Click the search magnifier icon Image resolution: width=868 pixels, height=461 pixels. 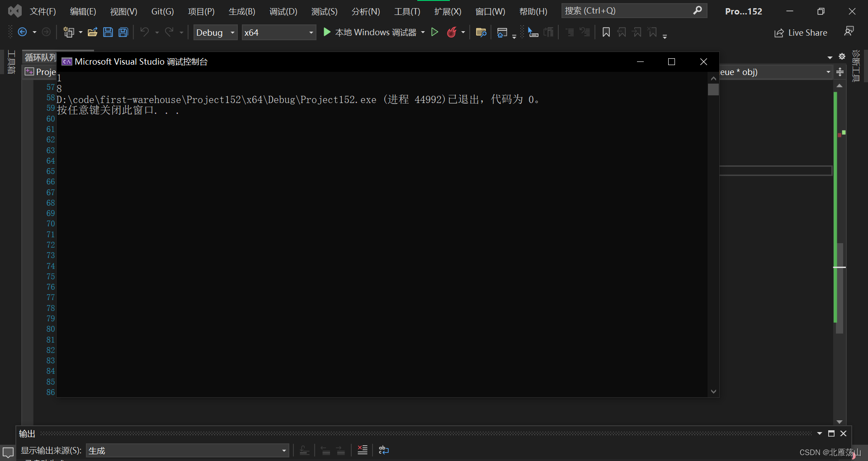pyautogui.click(x=698, y=10)
